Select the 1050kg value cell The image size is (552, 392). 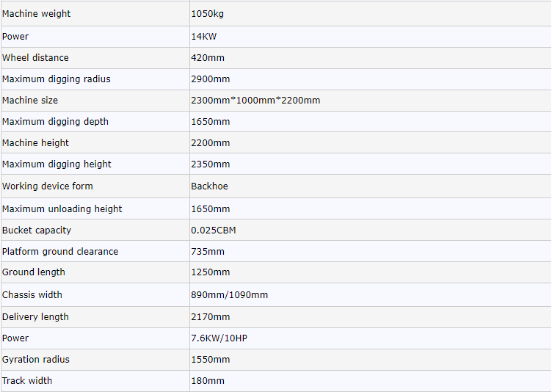[x=206, y=14]
